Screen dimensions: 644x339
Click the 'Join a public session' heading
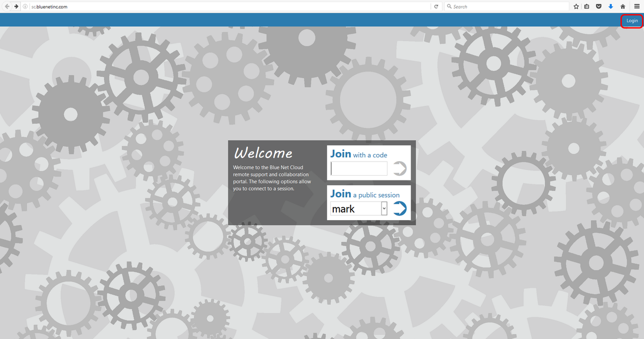[365, 194]
